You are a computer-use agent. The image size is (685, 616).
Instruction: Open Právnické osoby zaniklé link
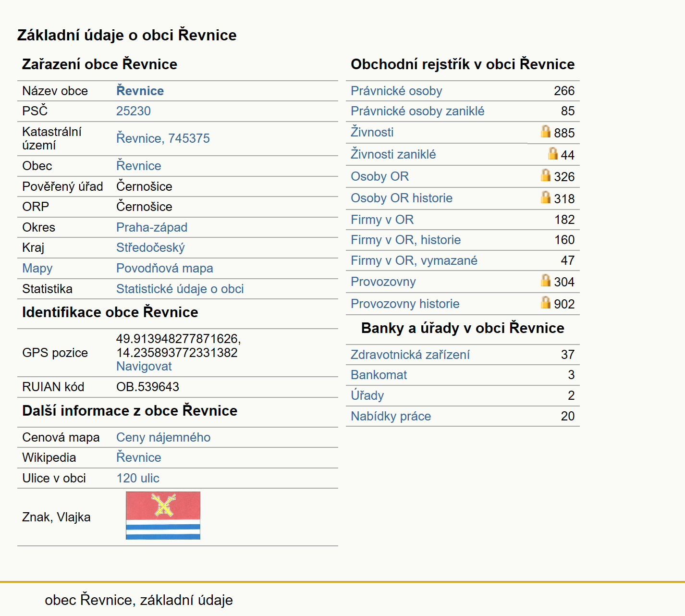click(417, 111)
